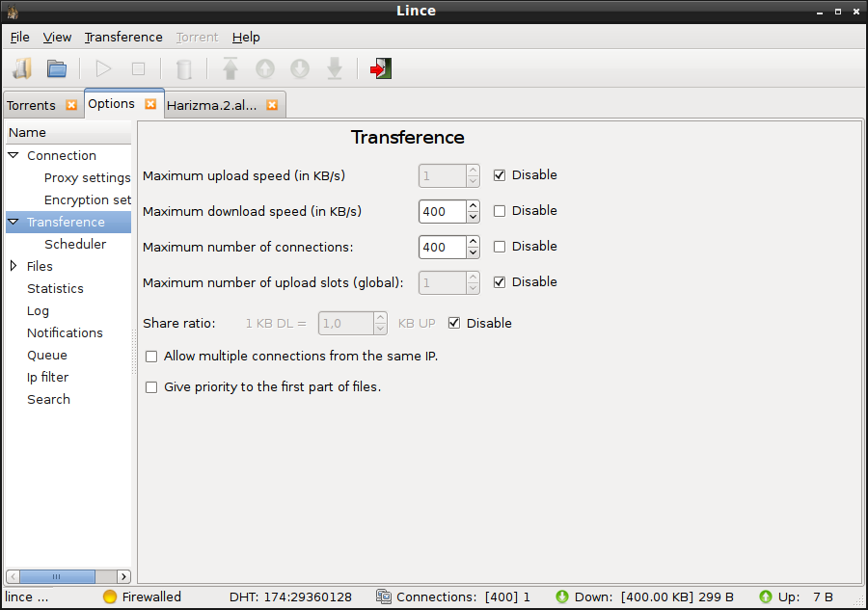Check Disable for maximum number of connections
Viewport: 868px width, 610px height.
500,247
